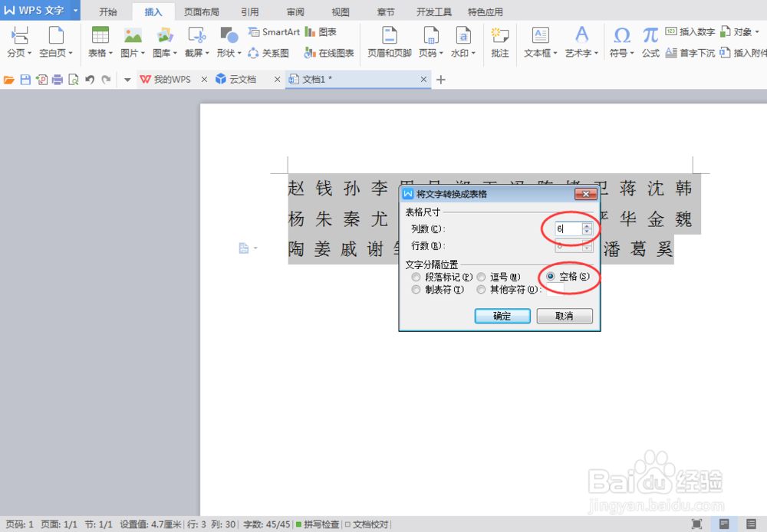Print the document with printer icon
The height and width of the screenshot is (532, 767).
tap(58, 80)
